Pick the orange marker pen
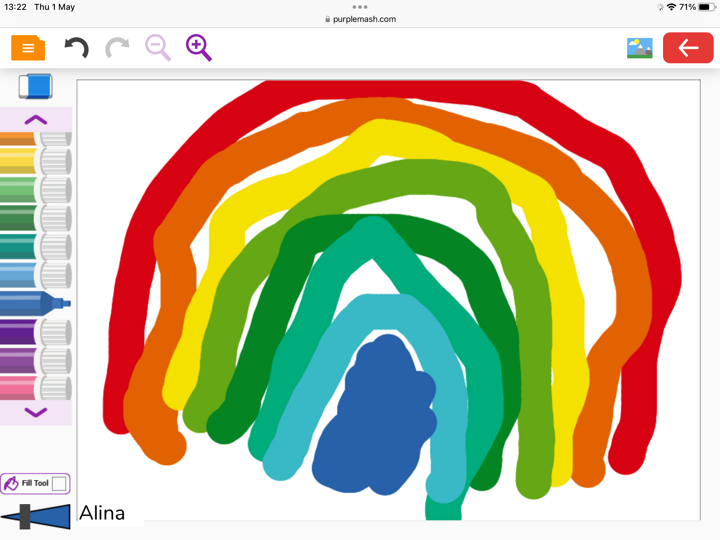The height and width of the screenshot is (540, 720). pos(36,139)
